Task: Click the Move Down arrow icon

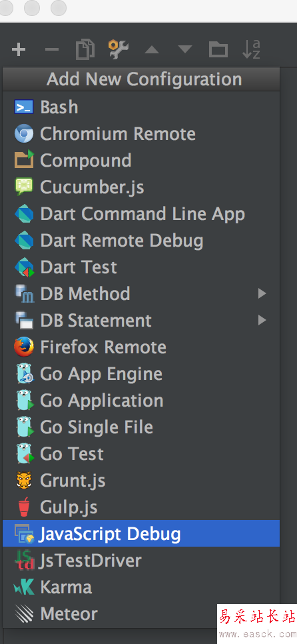Action: (185, 50)
